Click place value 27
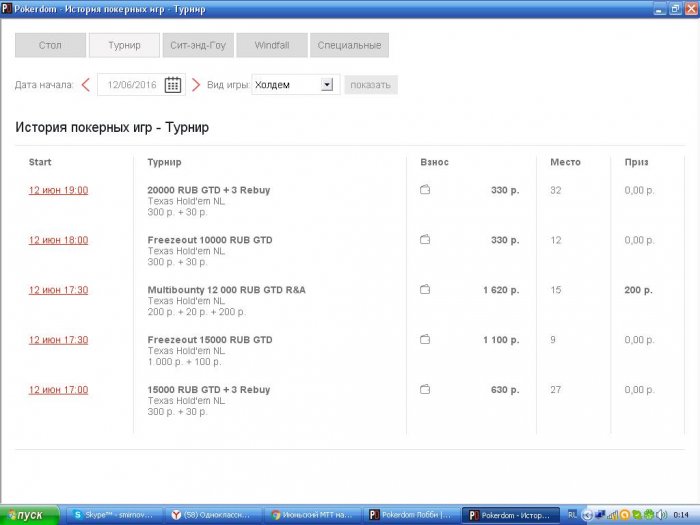 click(555, 390)
